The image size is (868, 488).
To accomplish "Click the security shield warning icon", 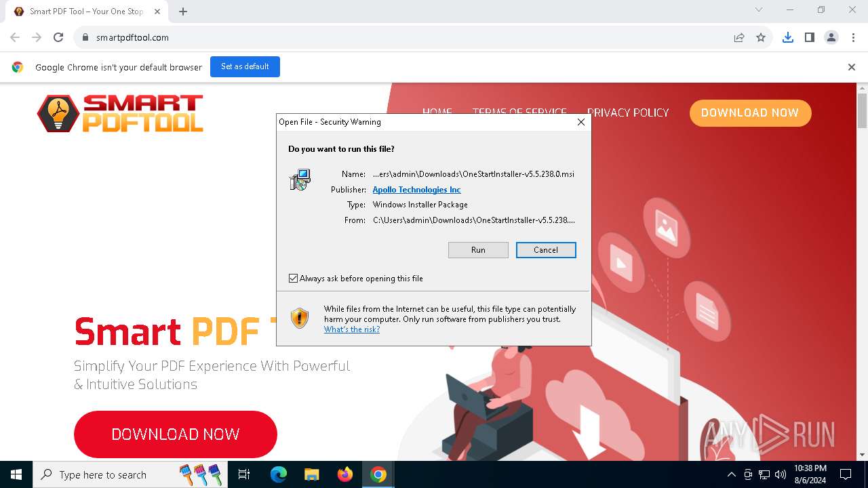I will click(x=300, y=318).
